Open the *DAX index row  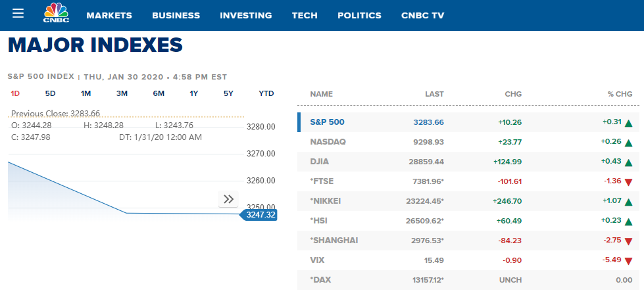(x=468, y=280)
